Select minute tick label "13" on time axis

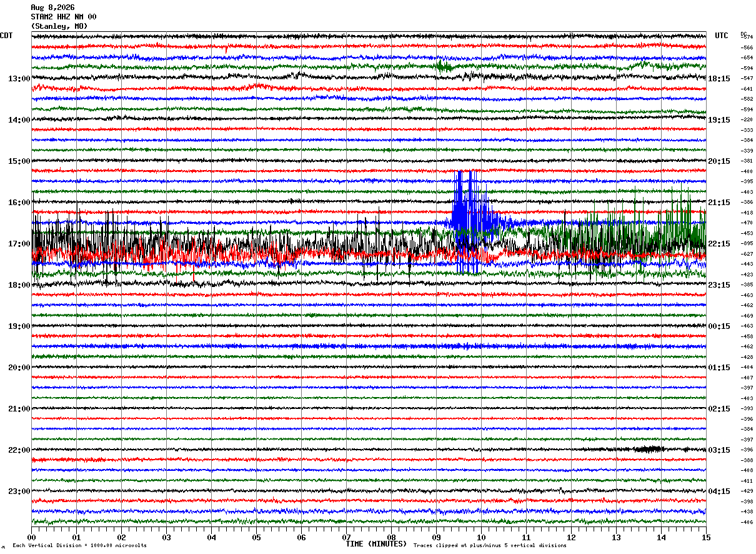616,537
